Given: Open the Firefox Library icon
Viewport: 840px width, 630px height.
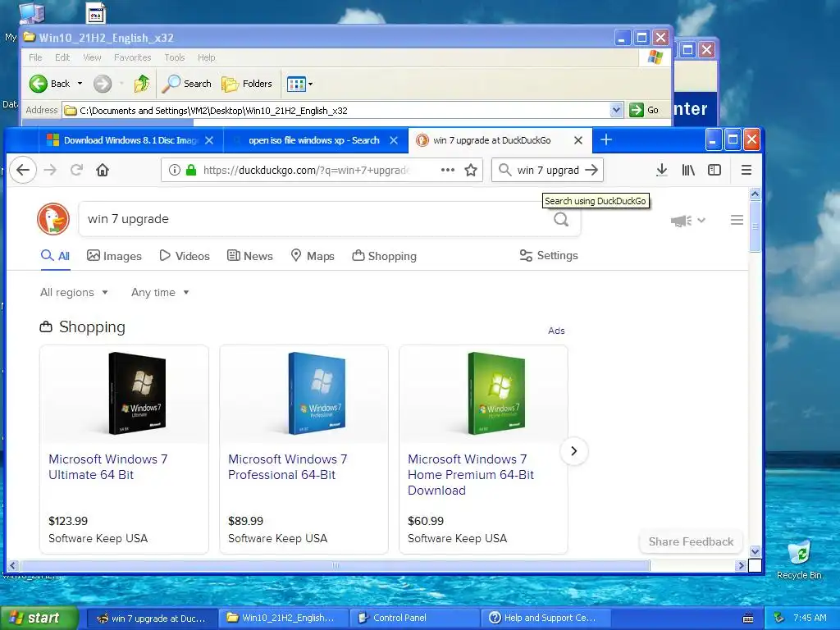Looking at the screenshot, I should tap(688, 171).
